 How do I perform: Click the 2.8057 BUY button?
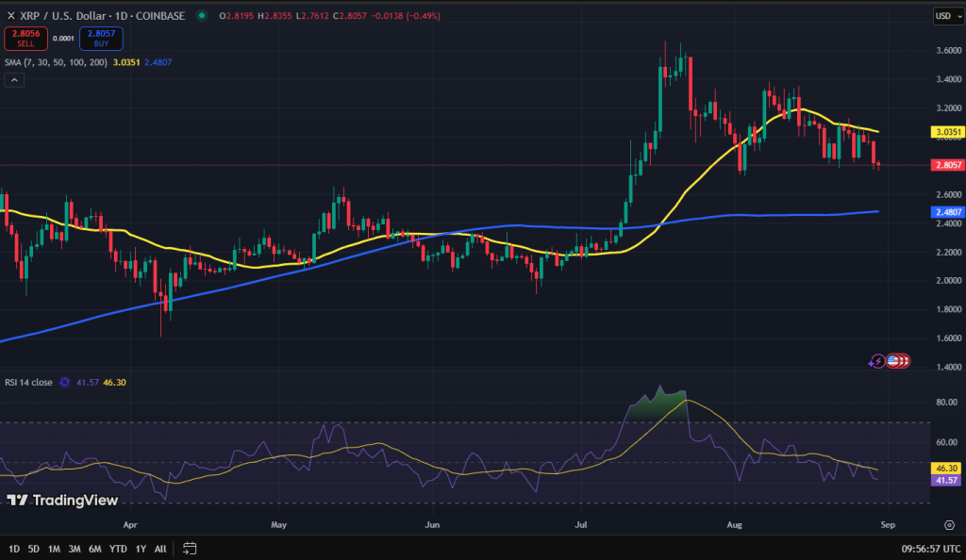[101, 38]
